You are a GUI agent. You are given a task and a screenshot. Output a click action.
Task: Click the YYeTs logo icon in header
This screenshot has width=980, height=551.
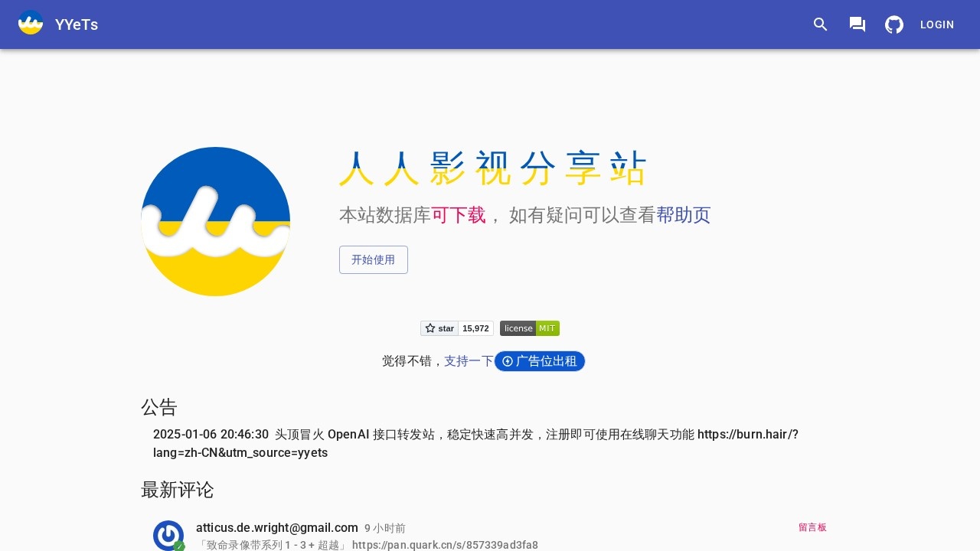click(31, 22)
